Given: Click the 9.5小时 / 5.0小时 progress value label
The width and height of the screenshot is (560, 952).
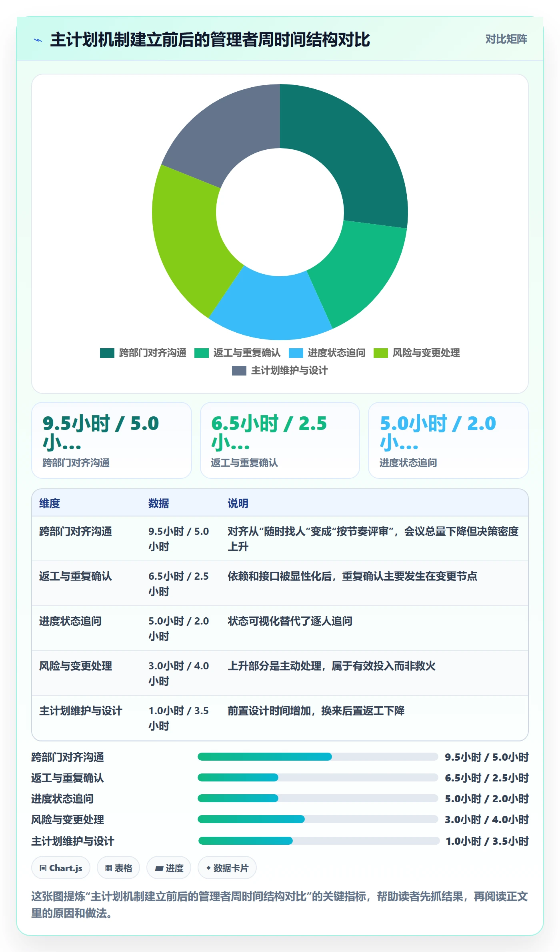Looking at the screenshot, I should 487,757.
